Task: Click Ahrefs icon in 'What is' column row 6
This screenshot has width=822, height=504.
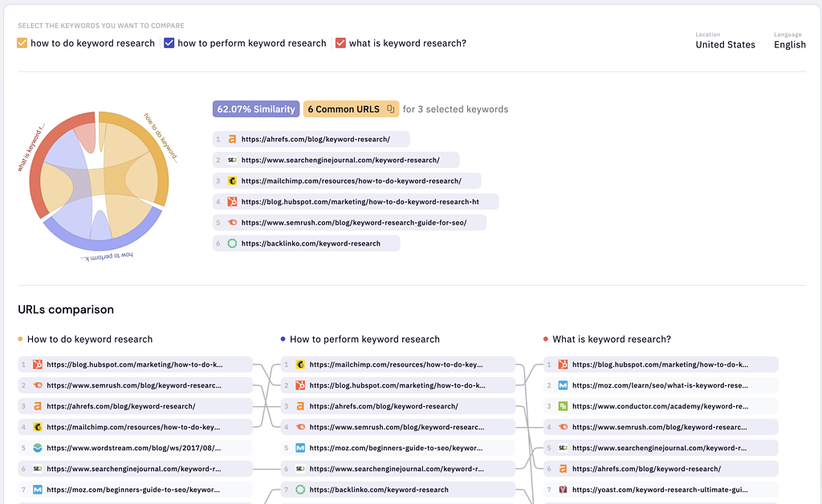Action: tap(563, 469)
